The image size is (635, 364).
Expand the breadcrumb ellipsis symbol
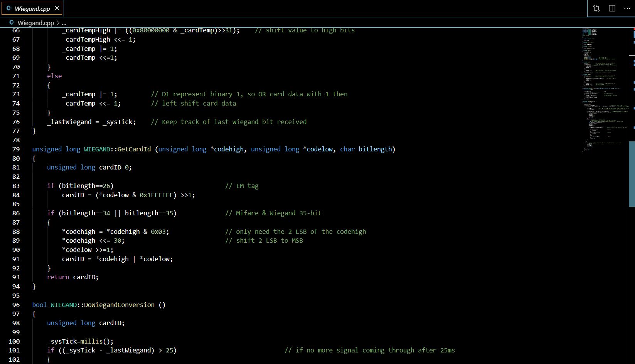click(x=64, y=23)
